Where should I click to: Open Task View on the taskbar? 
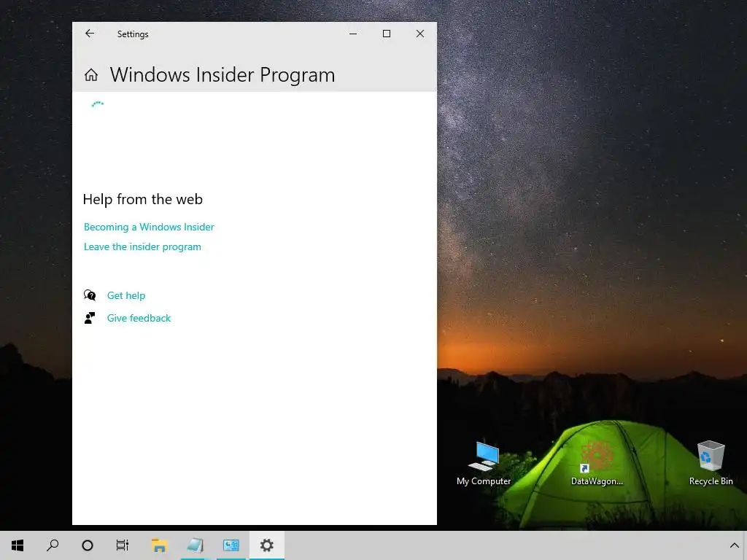(123, 545)
